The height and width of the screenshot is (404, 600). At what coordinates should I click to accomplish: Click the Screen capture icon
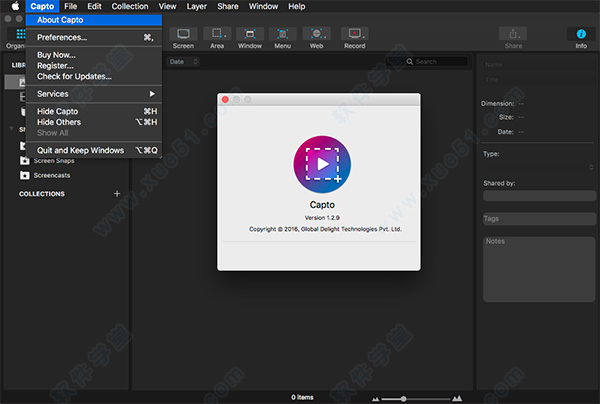tap(183, 34)
